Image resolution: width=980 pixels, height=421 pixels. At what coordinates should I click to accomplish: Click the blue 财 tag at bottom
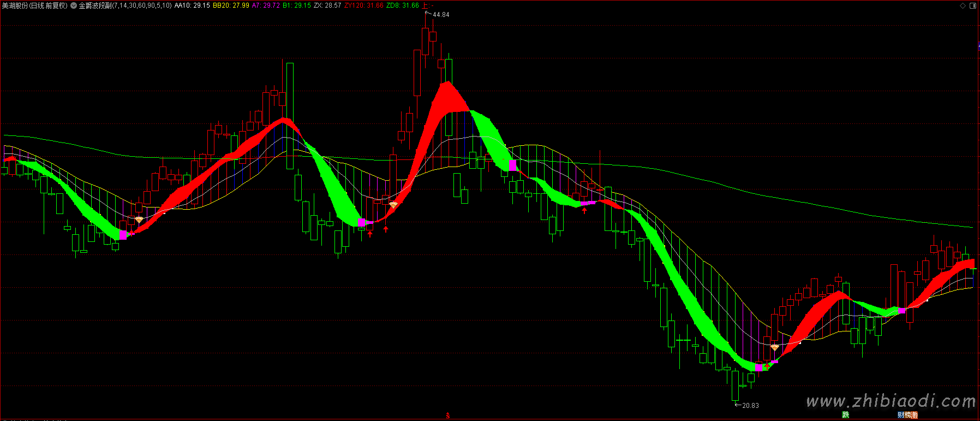click(901, 415)
